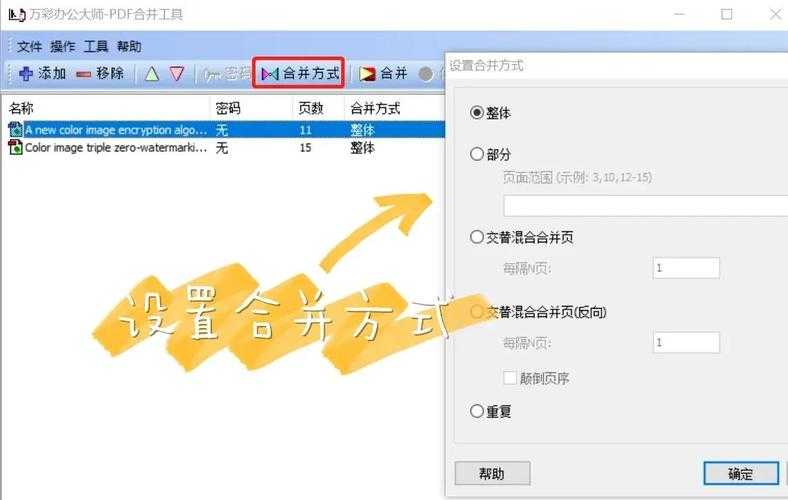Viewport: 788px width, 500px height.
Task: Choose 交替混合合并页 radio option
Action: point(476,237)
